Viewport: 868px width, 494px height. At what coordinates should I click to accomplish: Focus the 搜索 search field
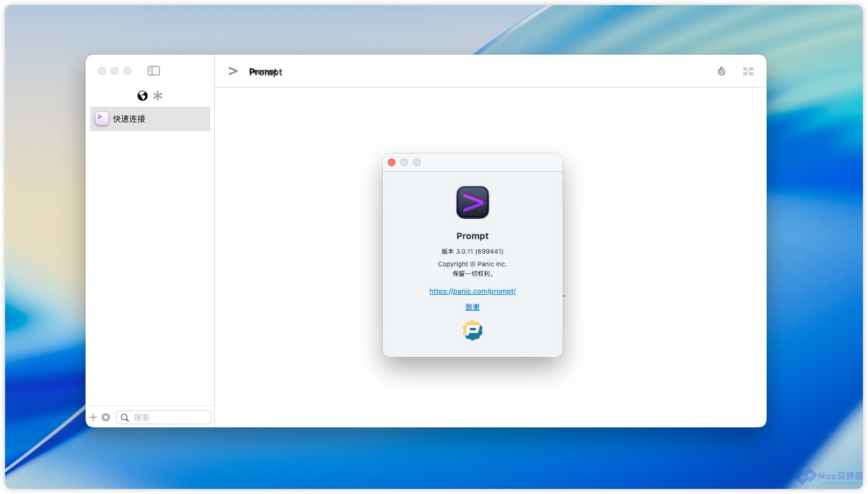point(163,417)
